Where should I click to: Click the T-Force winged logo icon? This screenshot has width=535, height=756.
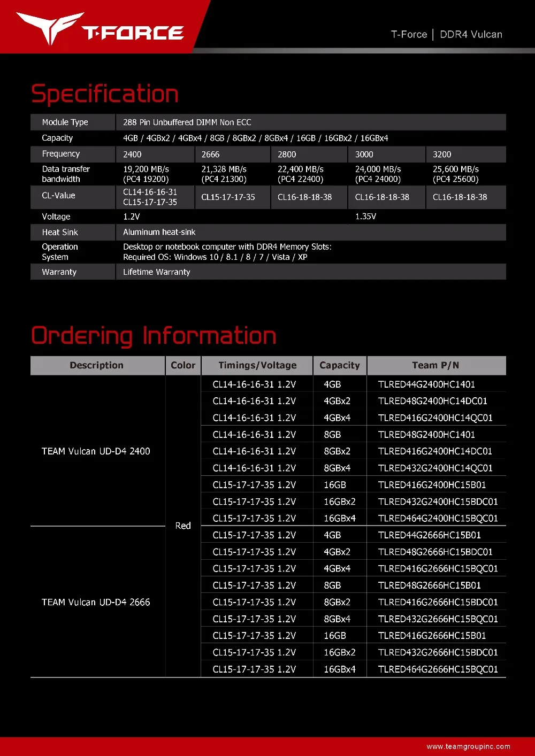point(50,28)
